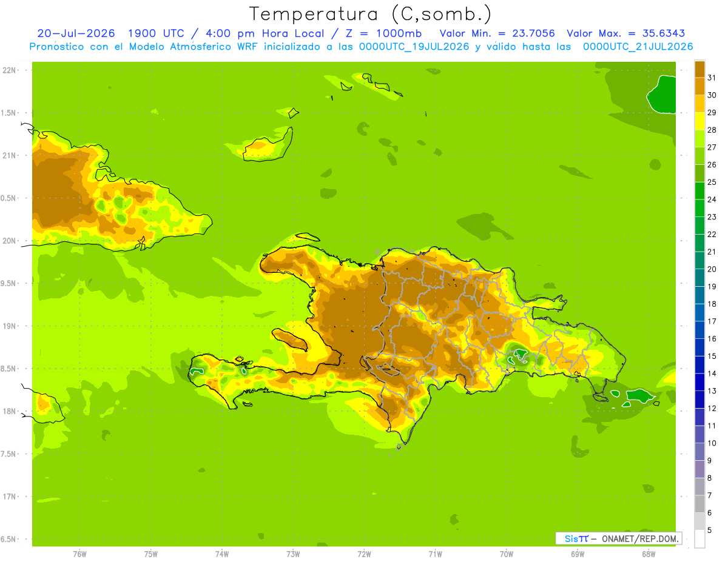Click the "17N" latitude label

pyautogui.click(x=9, y=497)
